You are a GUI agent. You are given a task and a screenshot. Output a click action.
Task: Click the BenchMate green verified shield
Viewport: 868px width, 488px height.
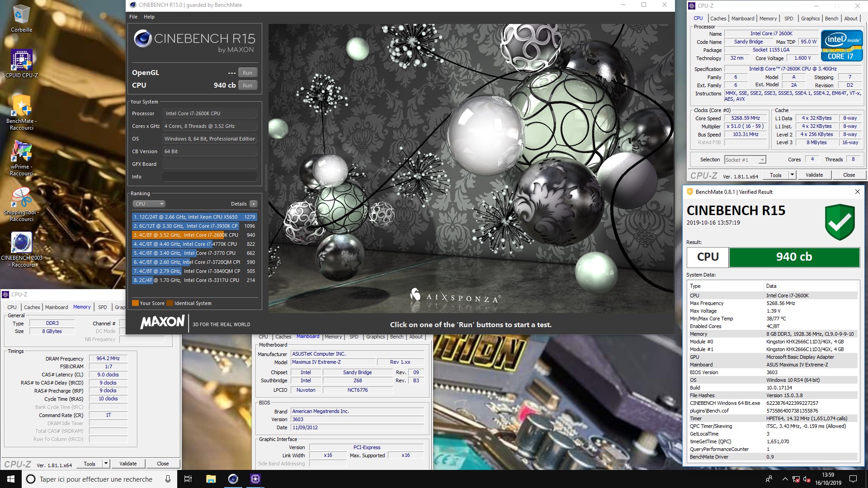point(840,222)
